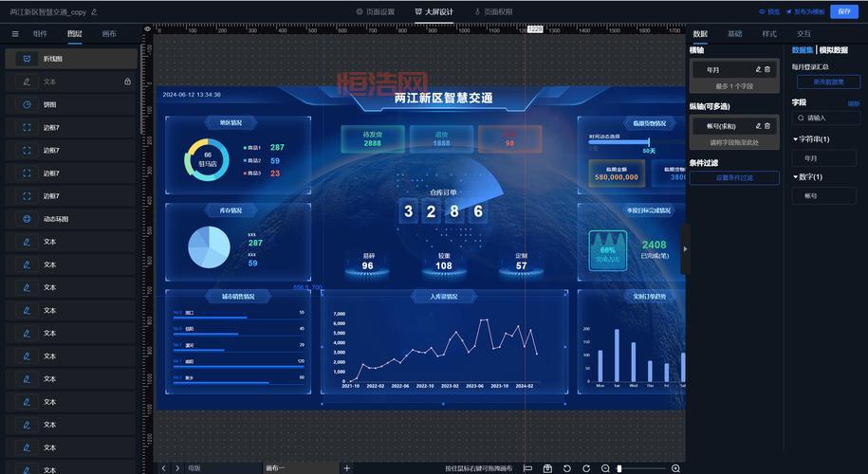Viewport: 868px width, 474px height.
Task: Switch to 模拟数据 data source
Action: point(834,49)
